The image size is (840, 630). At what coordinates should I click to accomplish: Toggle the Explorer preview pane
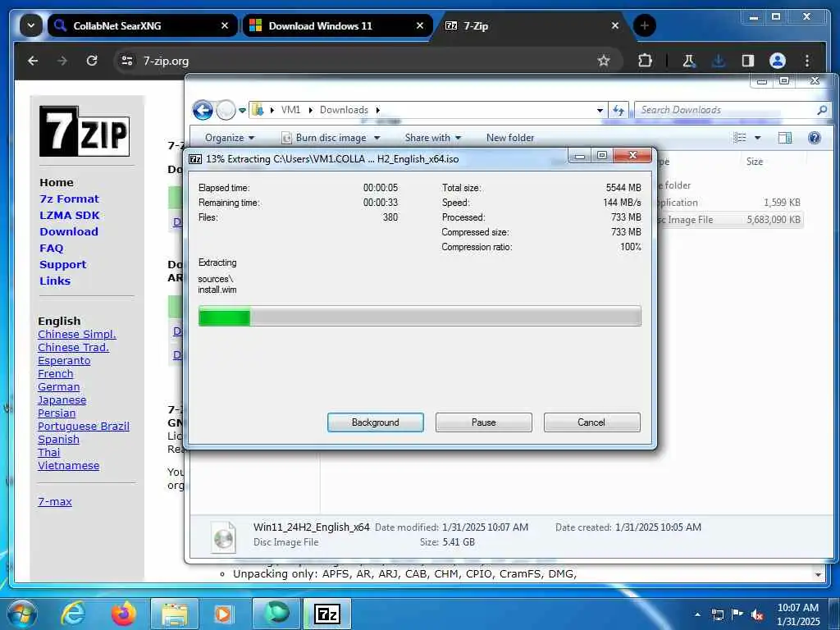pos(785,138)
